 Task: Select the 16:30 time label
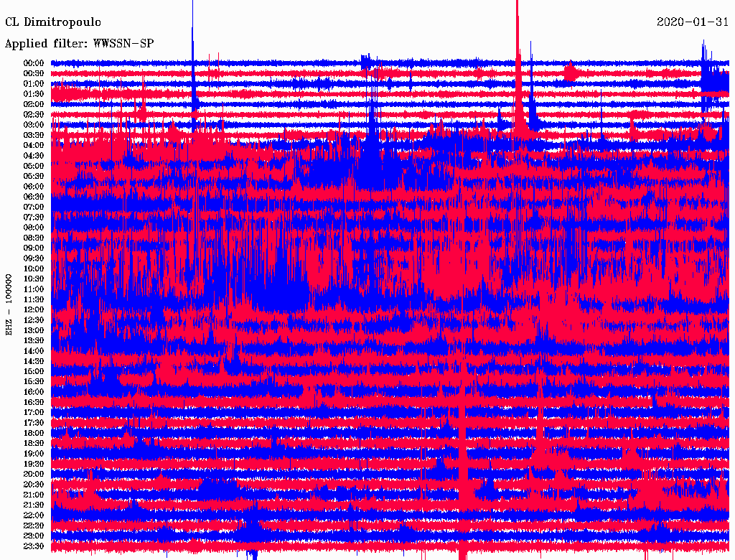(34, 402)
